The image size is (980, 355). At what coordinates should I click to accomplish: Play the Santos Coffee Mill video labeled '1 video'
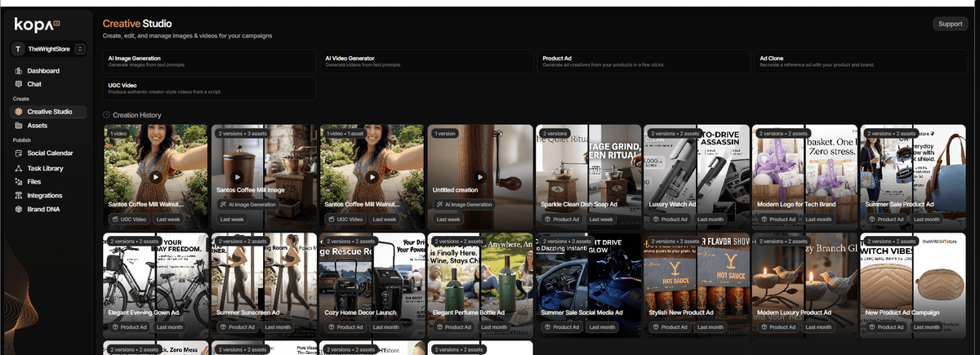156,176
